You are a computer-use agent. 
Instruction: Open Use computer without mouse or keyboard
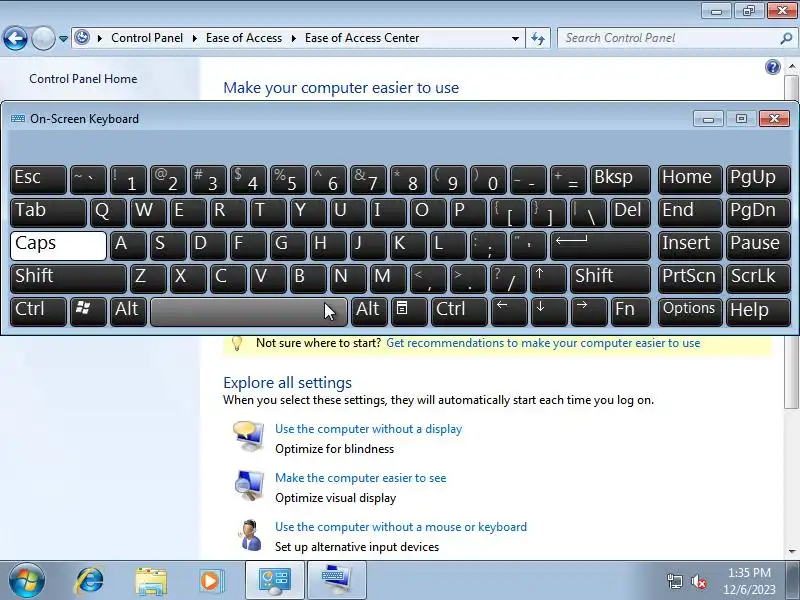401,527
